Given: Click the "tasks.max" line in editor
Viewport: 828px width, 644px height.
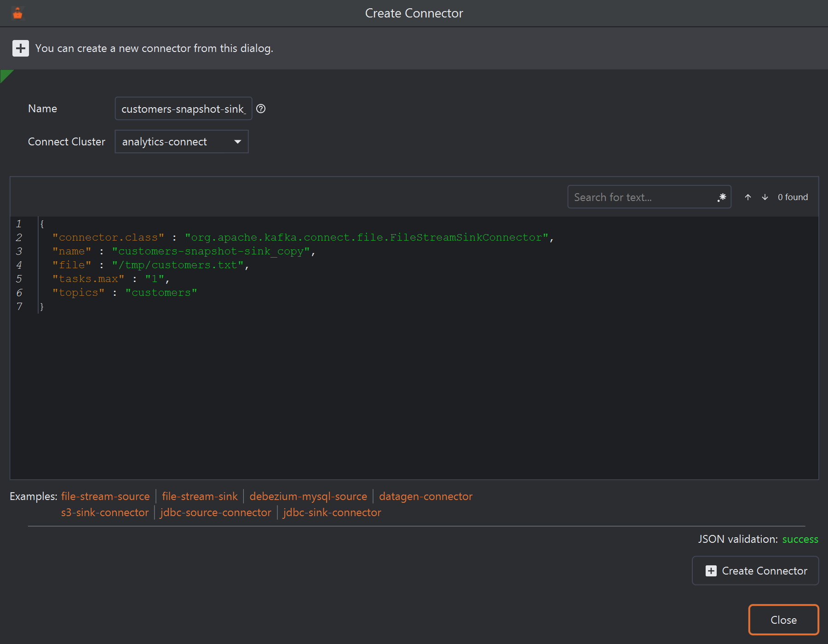Looking at the screenshot, I should (111, 279).
